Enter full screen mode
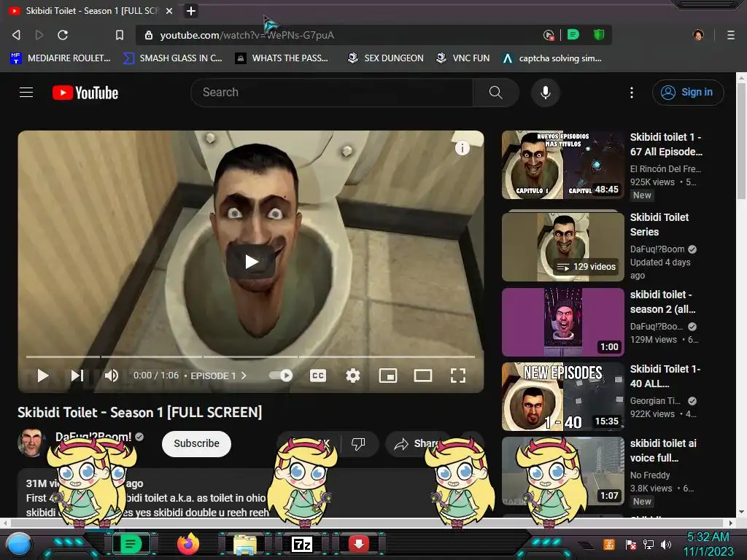 point(458,376)
